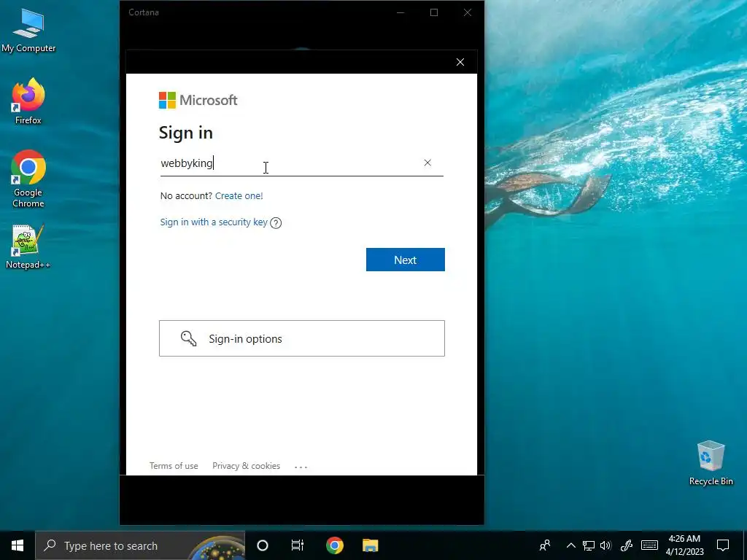This screenshot has width=747, height=560.
Task: Click the Microsoft logo
Action: [198, 101]
